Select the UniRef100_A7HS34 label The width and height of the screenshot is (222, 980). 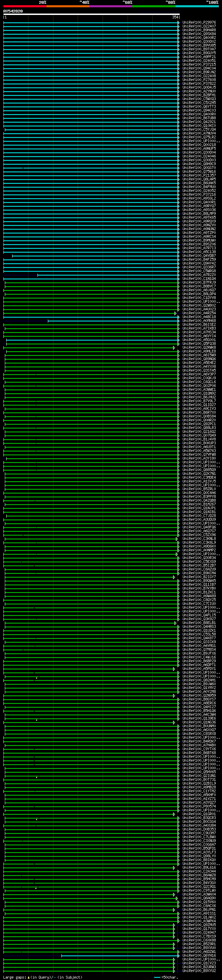click(199, 332)
